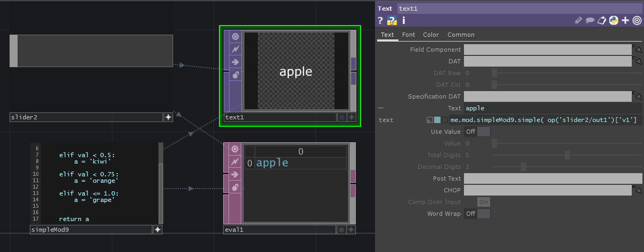Click the comment speech bubble icon
Viewport: 644px width, 252px height.
coord(590,21)
